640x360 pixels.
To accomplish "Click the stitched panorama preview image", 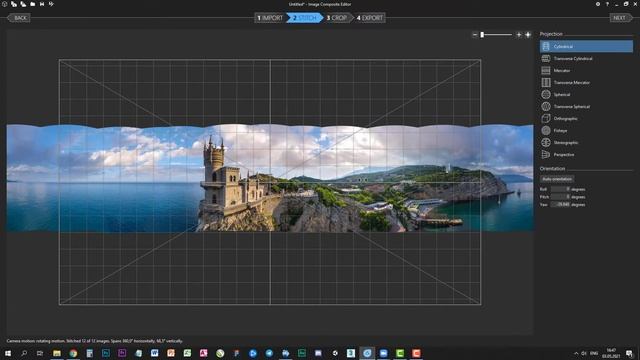I will click(270, 178).
